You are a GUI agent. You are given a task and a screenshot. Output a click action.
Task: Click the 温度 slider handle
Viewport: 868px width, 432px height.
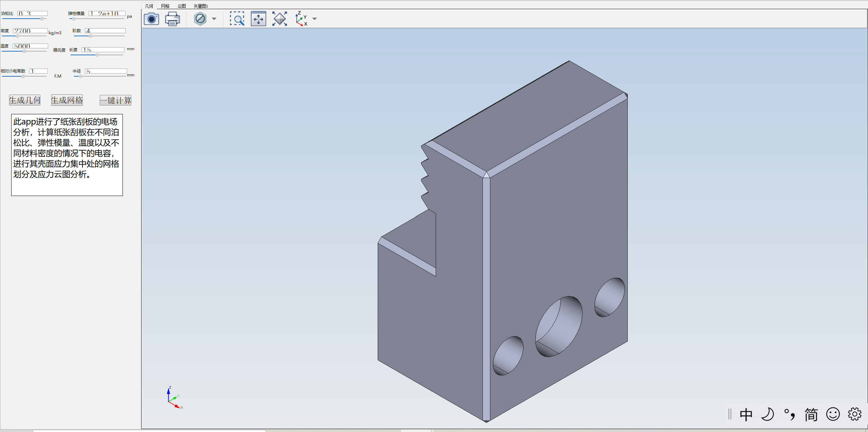[x=24, y=51]
